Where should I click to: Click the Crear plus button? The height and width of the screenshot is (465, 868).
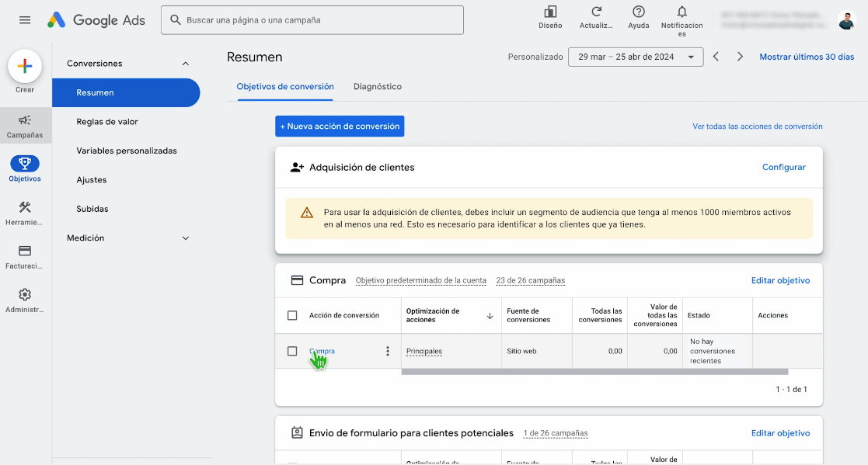[x=24, y=66]
